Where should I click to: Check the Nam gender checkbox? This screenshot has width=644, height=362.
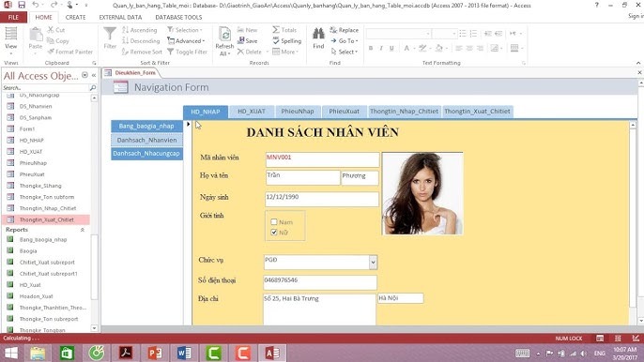(274, 222)
